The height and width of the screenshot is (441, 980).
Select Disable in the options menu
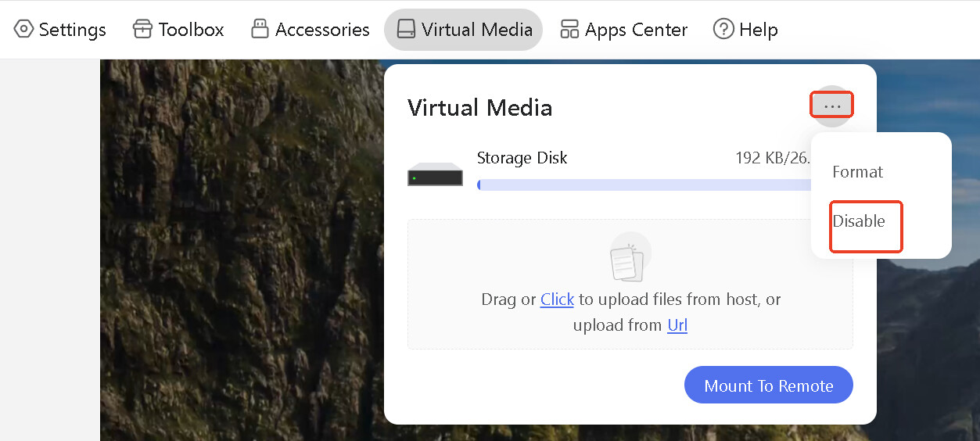(859, 221)
